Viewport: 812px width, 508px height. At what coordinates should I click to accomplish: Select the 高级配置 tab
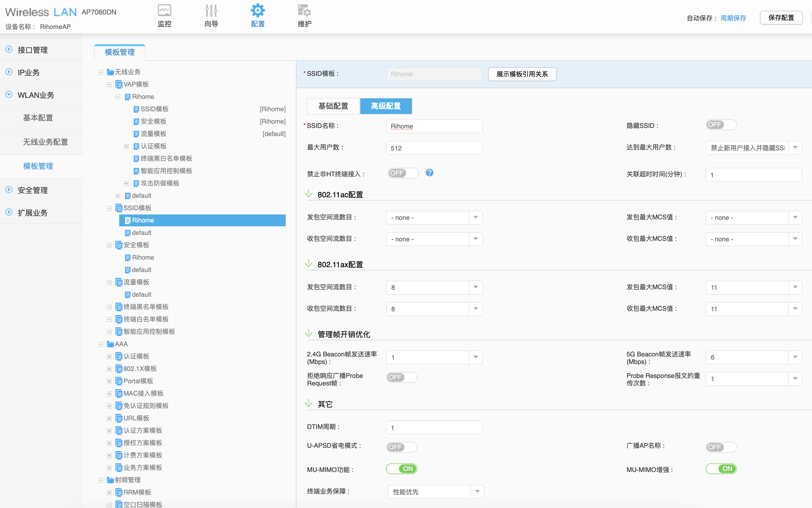click(x=386, y=106)
